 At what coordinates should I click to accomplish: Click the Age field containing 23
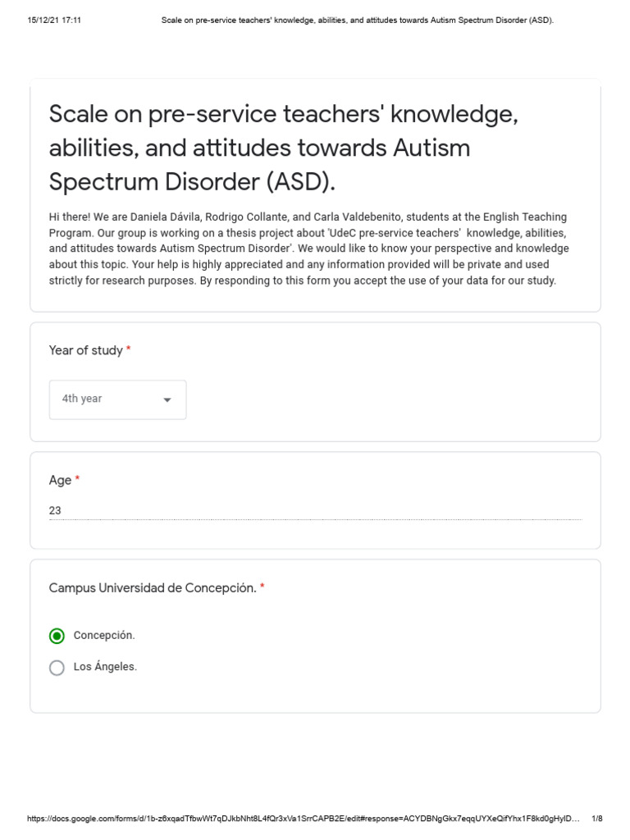[x=315, y=510]
